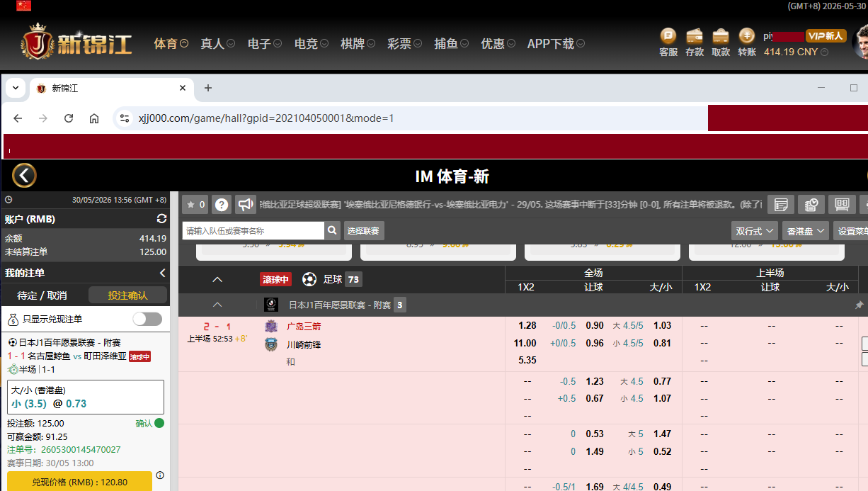Open the 双行式 display dropdown

coord(754,230)
